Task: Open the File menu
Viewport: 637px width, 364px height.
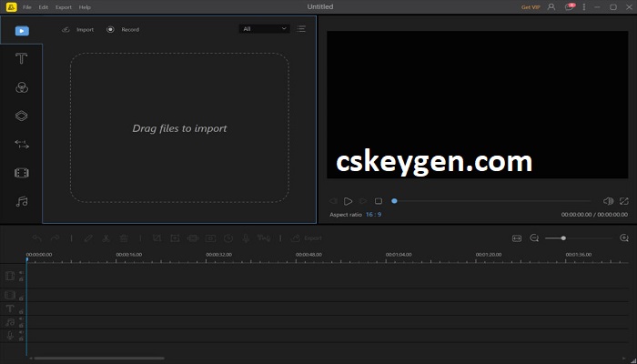Action: tap(27, 7)
